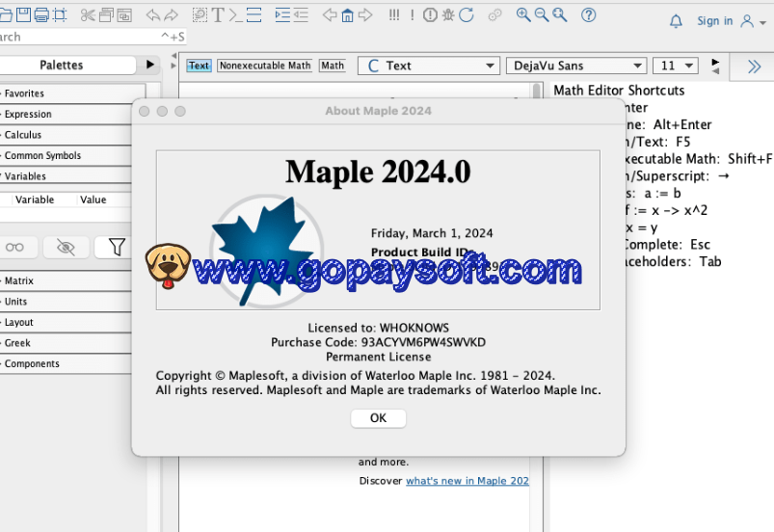
Task: Click the Sign in link
Action: pyautogui.click(x=715, y=21)
